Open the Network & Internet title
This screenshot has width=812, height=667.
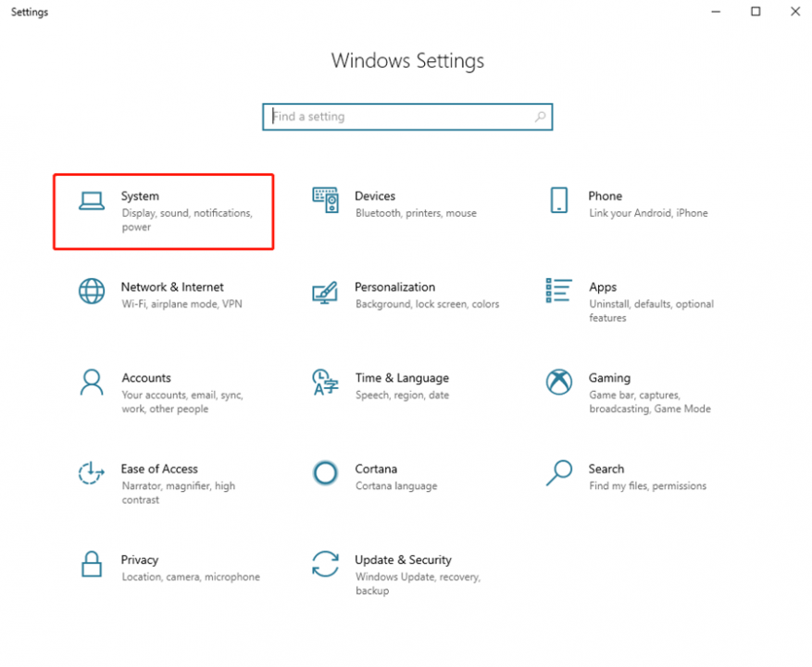pyautogui.click(x=172, y=287)
